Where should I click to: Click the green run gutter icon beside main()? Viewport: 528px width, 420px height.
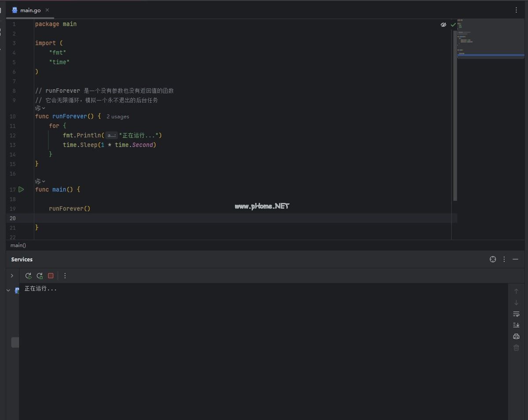click(21, 189)
